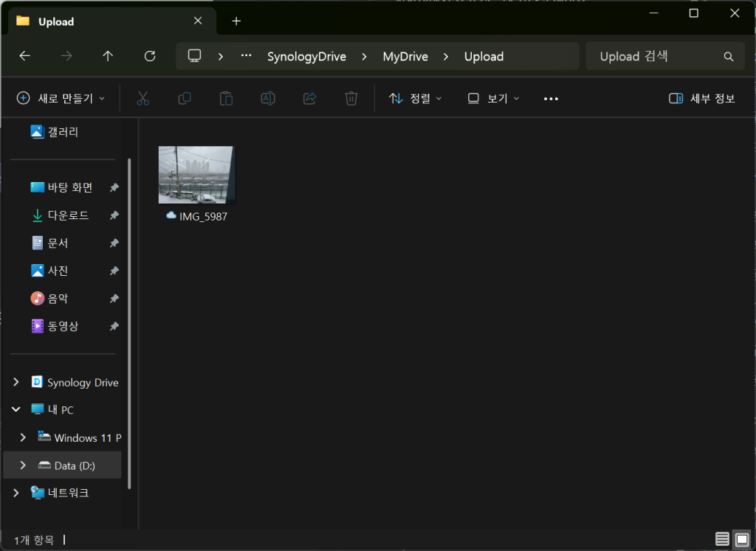Click the Delete trash can icon
Screen dimensions: 756x551
click(x=351, y=99)
